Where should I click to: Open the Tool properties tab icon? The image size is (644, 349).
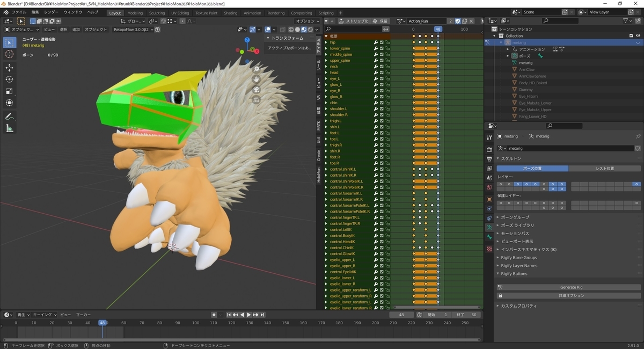489,137
